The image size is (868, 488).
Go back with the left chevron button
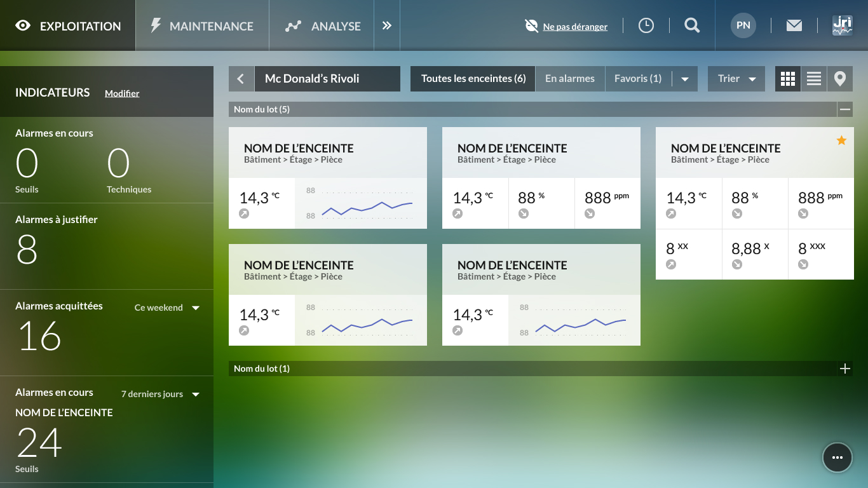(x=241, y=79)
